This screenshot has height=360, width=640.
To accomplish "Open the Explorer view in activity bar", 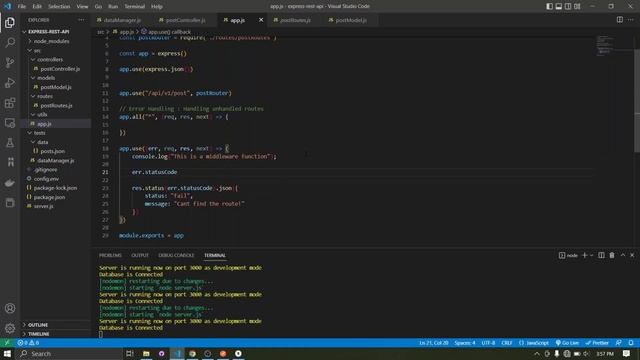I will click(x=10, y=22).
